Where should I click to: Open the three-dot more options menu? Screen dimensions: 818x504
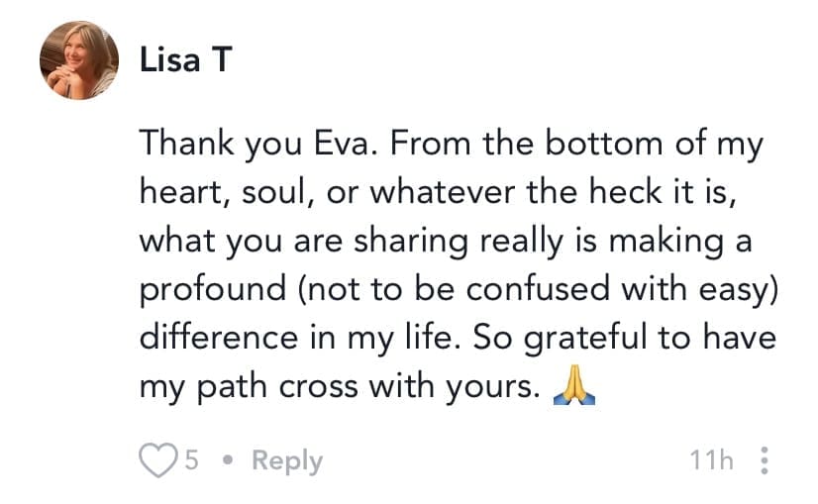coord(763,461)
